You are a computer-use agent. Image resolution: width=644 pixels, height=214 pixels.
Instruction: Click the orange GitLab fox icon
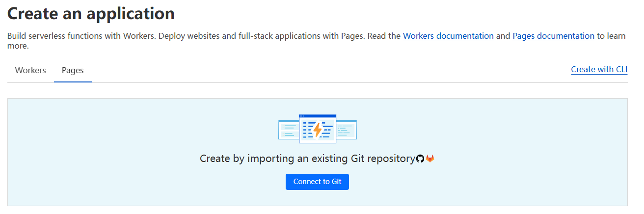[x=430, y=159]
